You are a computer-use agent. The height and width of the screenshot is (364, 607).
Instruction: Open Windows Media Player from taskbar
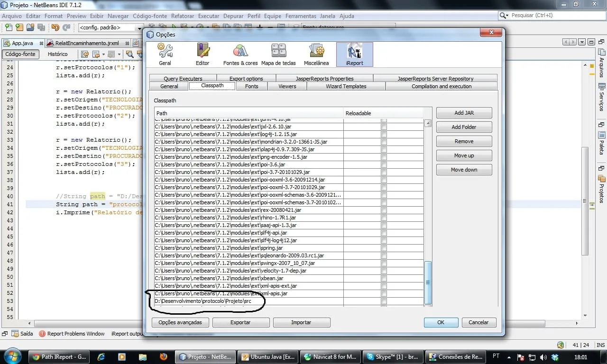point(122,357)
